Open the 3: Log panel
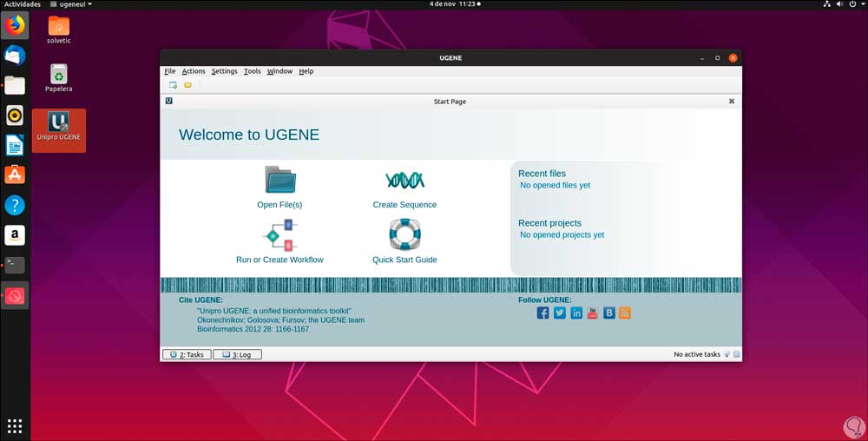Image resolution: width=868 pixels, height=441 pixels. click(x=238, y=355)
